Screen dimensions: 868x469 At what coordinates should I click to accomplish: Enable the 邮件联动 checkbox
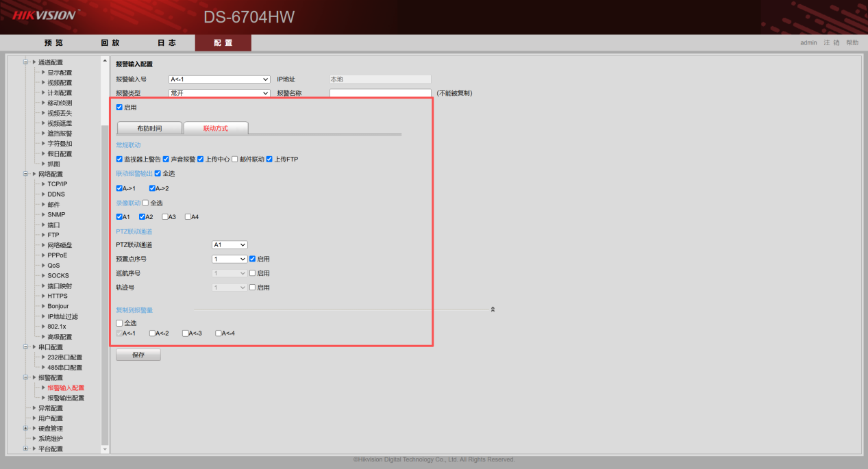click(x=235, y=159)
